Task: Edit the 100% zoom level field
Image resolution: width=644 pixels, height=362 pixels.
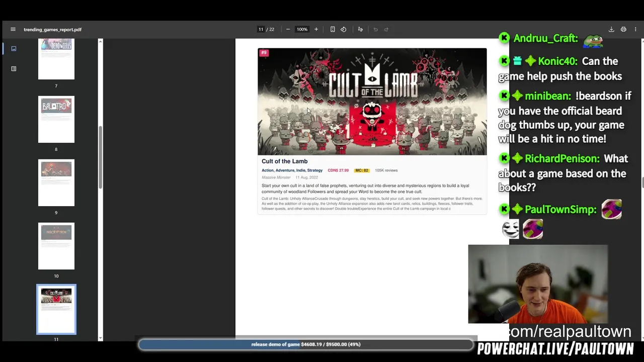Action: (x=302, y=29)
